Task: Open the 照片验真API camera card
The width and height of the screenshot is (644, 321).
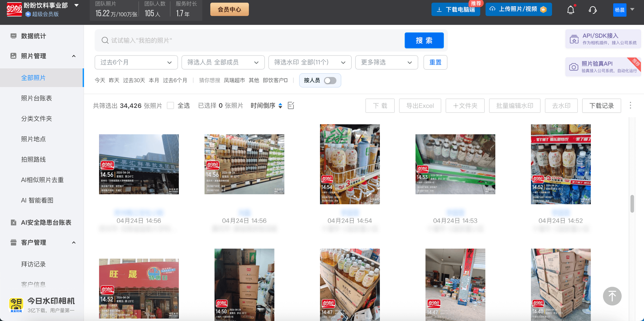Action: point(603,67)
